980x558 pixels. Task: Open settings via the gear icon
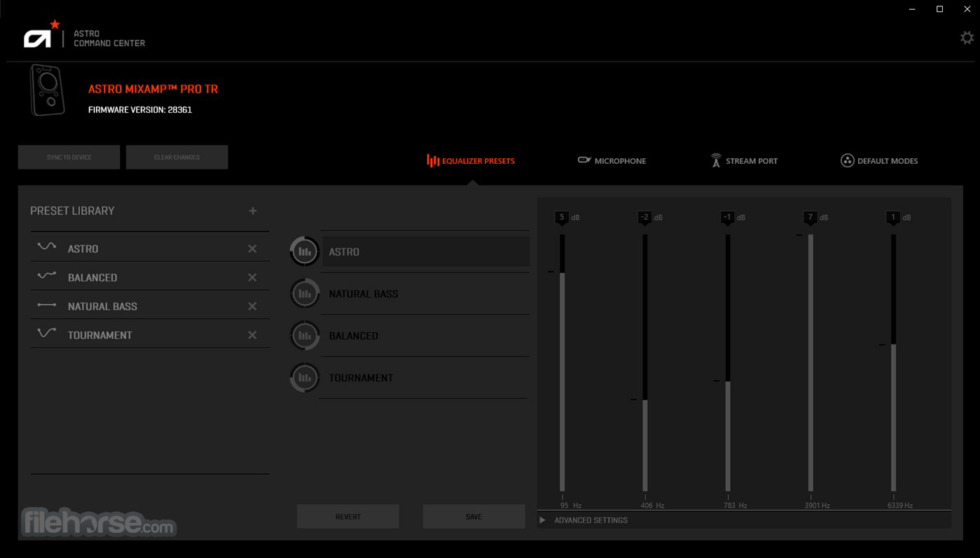tap(967, 38)
